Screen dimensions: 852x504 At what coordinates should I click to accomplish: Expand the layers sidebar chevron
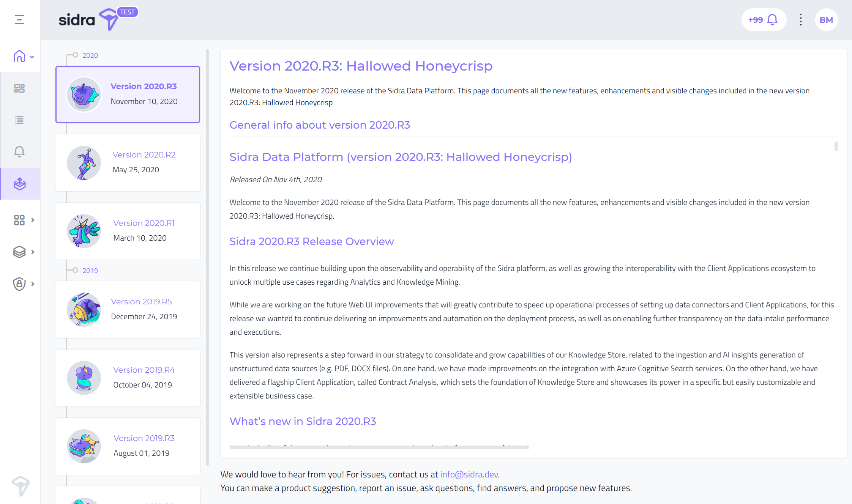(x=33, y=252)
